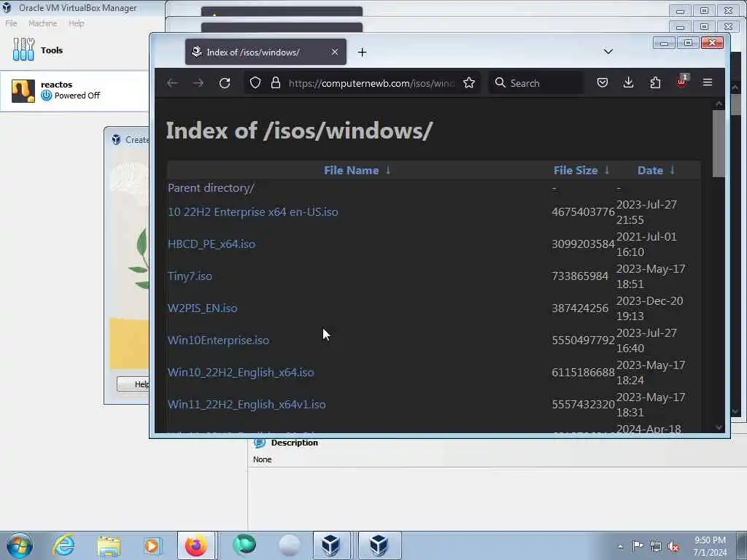Open the Windows Start menu

pos(20,545)
